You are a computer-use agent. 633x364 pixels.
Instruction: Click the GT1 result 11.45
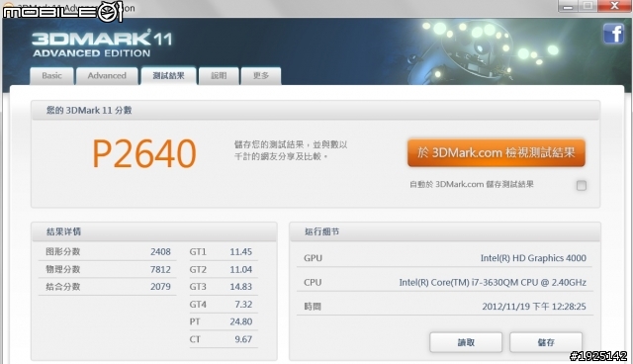click(241, 252)
